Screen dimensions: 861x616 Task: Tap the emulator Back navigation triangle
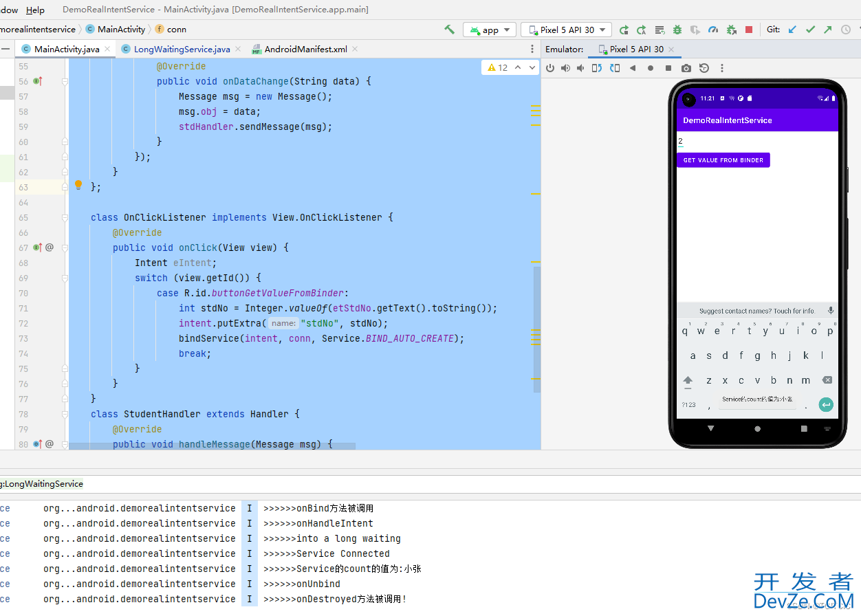pyautogui.click(x=710, y=428)
